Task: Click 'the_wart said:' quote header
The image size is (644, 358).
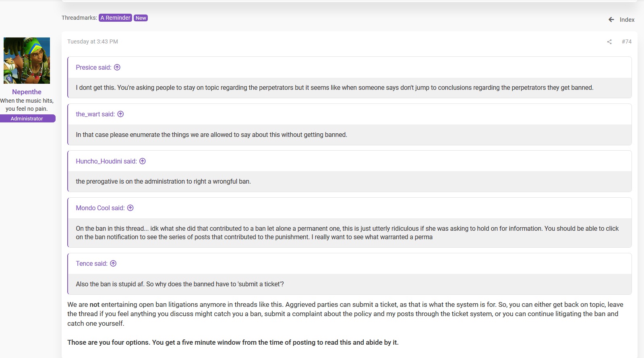Action: point(95,114)
